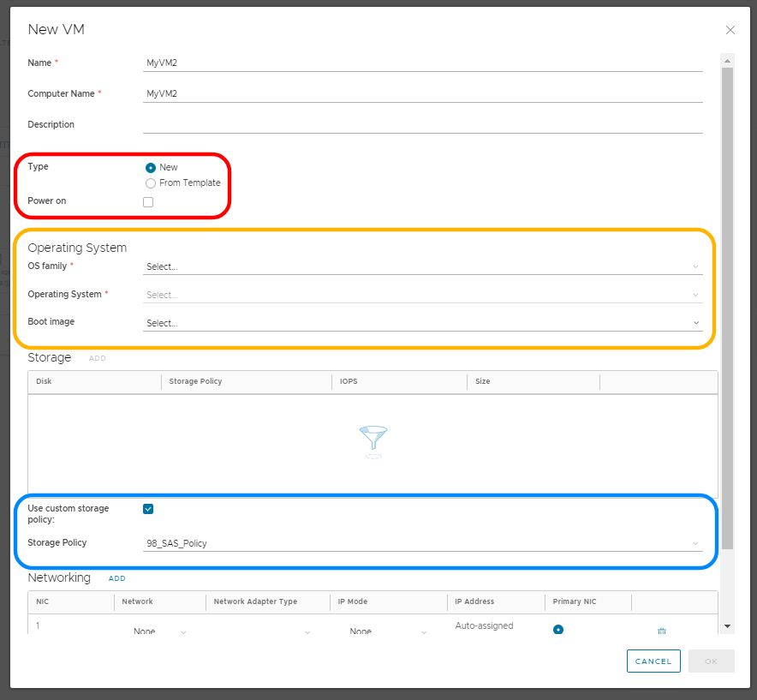This screenshot has height=700, width=757.
Task: Delete NIC 1 with trash icon
Action: [x=661, y=631]
